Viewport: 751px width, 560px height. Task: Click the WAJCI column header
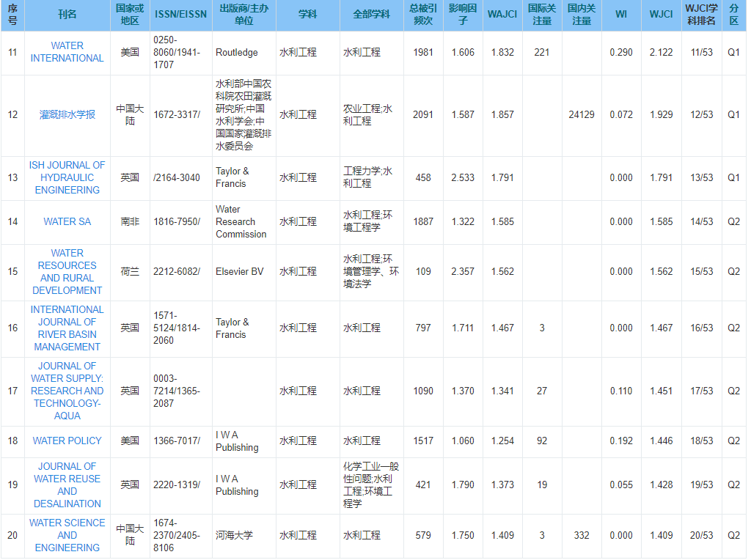pos(502,15)
